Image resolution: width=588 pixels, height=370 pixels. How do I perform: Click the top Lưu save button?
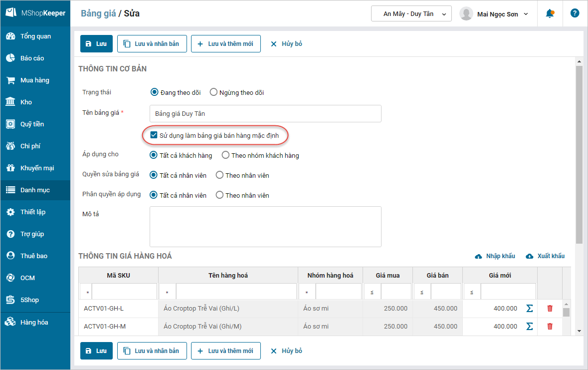(x=96, y=43)
